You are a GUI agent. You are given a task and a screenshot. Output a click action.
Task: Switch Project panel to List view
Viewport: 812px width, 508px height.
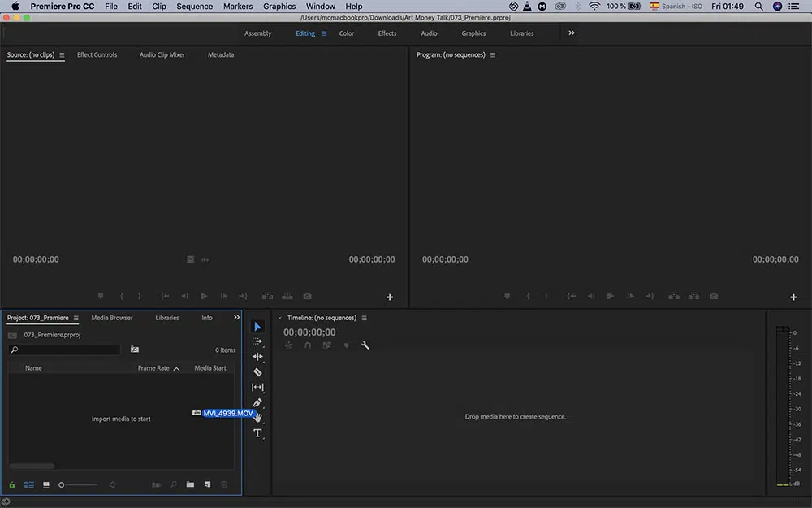(x=29, y=484)
